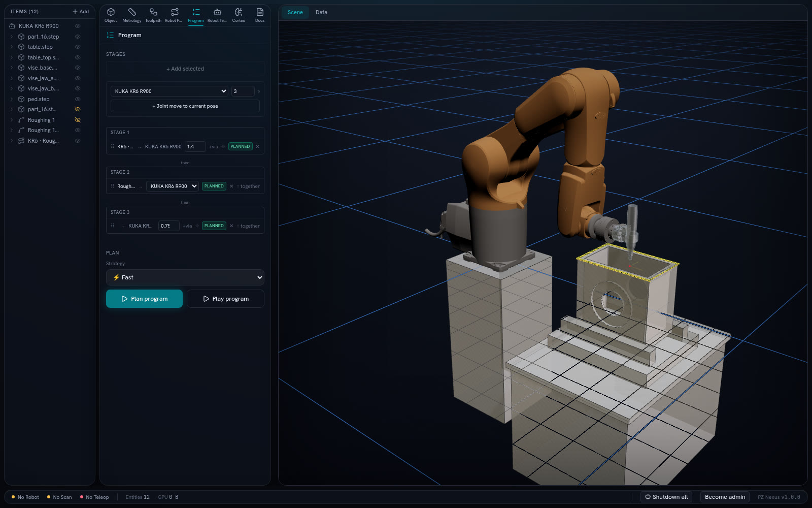Toggle visibility of KR6 · Roug... item

point(78,141)
